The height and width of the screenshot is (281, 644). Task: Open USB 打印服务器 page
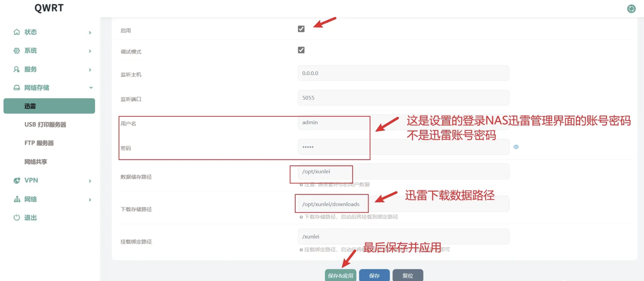pyautogui.click(x=45, y=124)
